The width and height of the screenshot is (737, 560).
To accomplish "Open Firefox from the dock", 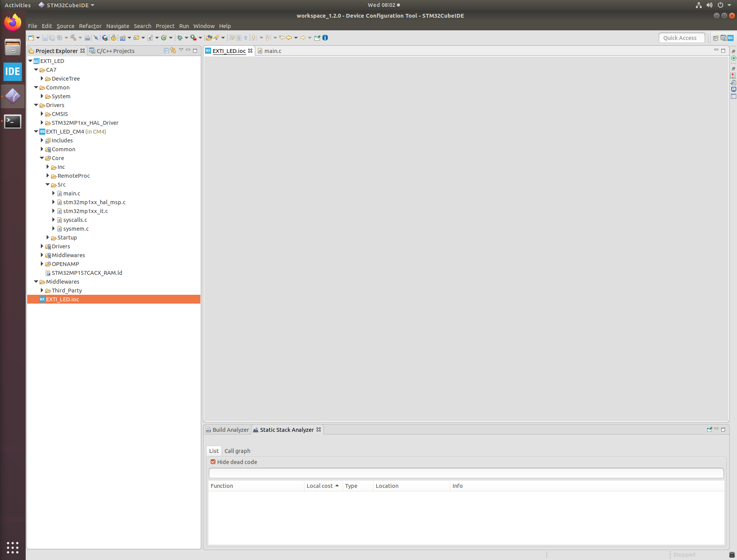I will point(13,22).
